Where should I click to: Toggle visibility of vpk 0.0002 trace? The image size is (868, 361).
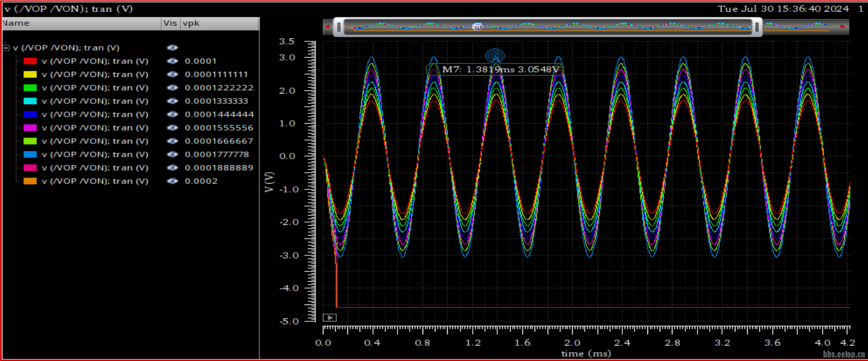pos(172,181)
